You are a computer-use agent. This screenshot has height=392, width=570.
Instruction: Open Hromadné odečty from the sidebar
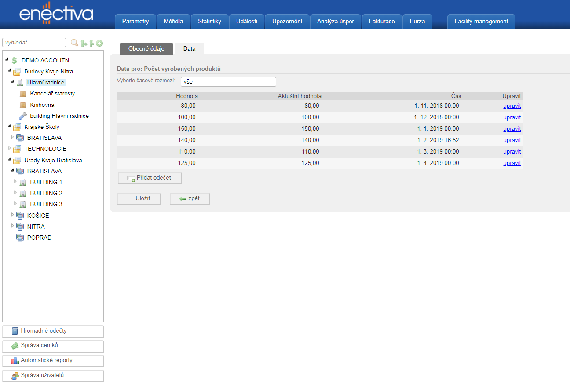[x=53, y=331]
